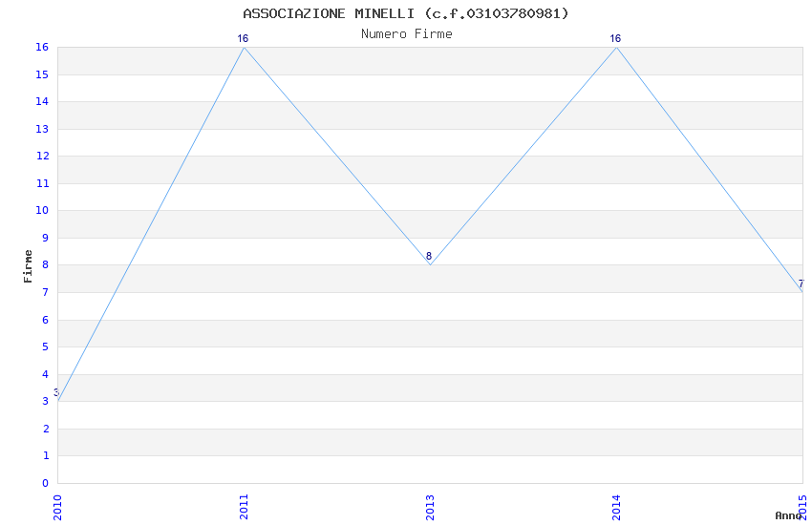Click the y-axis tick value 1
The height and width of the screenshot is (525, 812).
pos(46,455)
